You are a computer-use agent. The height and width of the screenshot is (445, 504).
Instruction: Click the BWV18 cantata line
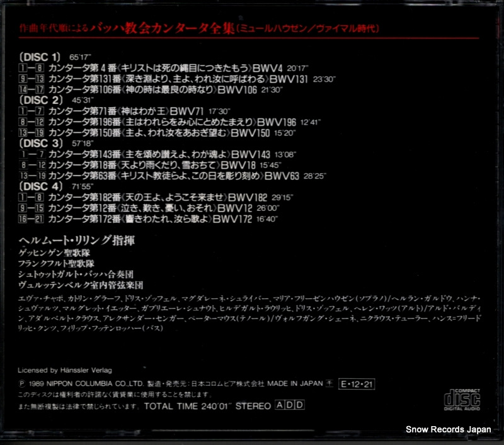[150, 166]
